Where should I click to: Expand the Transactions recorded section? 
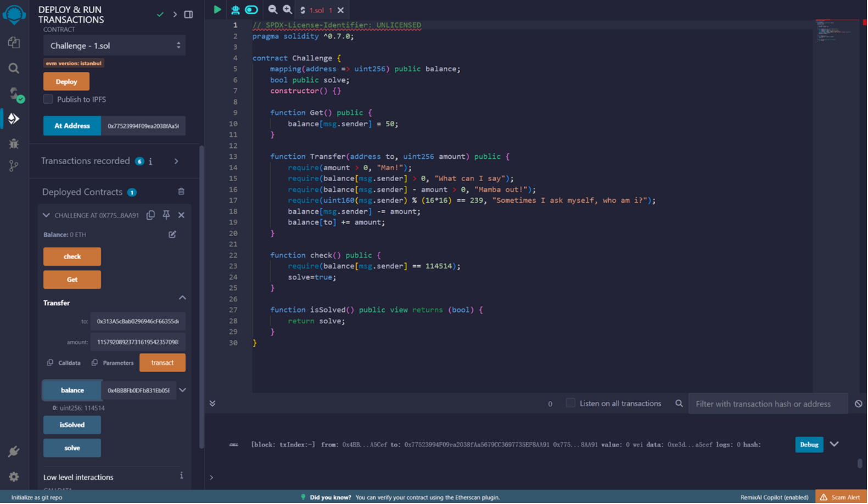point(176,161)
